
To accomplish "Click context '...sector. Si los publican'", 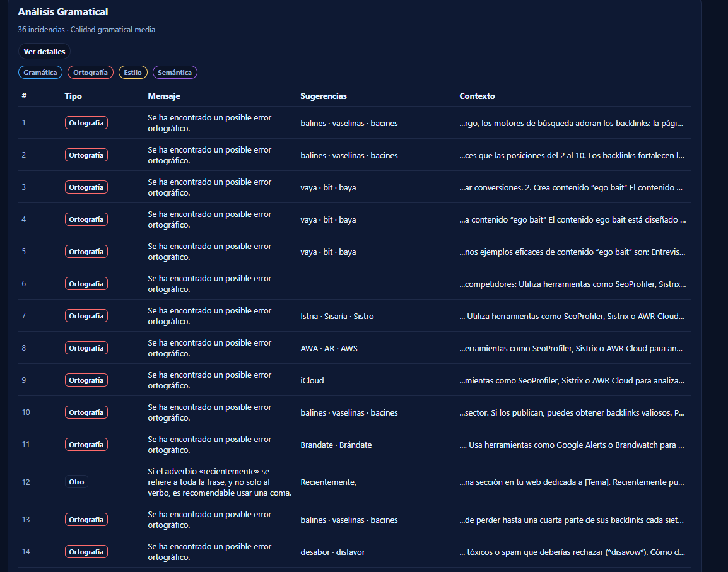I will (x=572, y=412).
